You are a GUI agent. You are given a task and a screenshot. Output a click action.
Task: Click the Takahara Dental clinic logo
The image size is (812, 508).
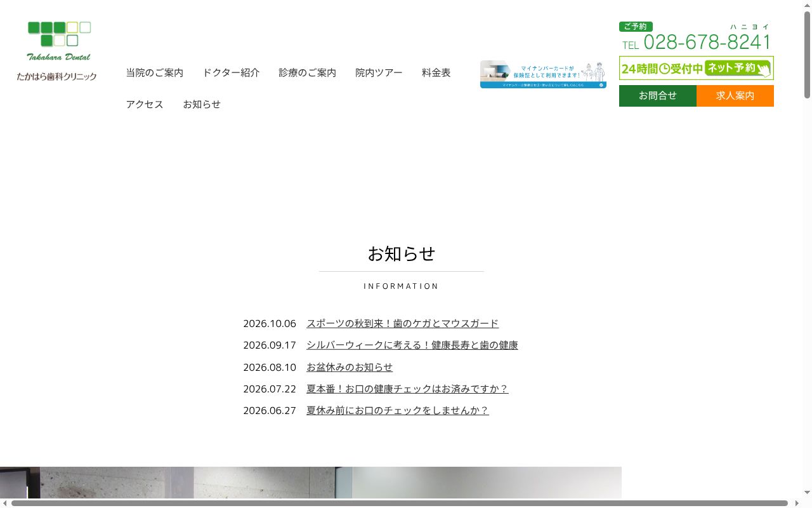57,51
